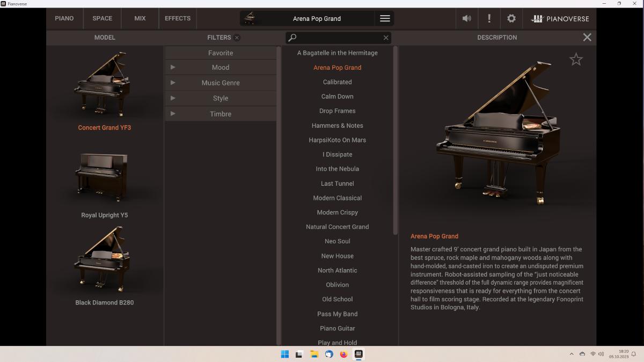Switch to the EFFECTS tab

178,18
